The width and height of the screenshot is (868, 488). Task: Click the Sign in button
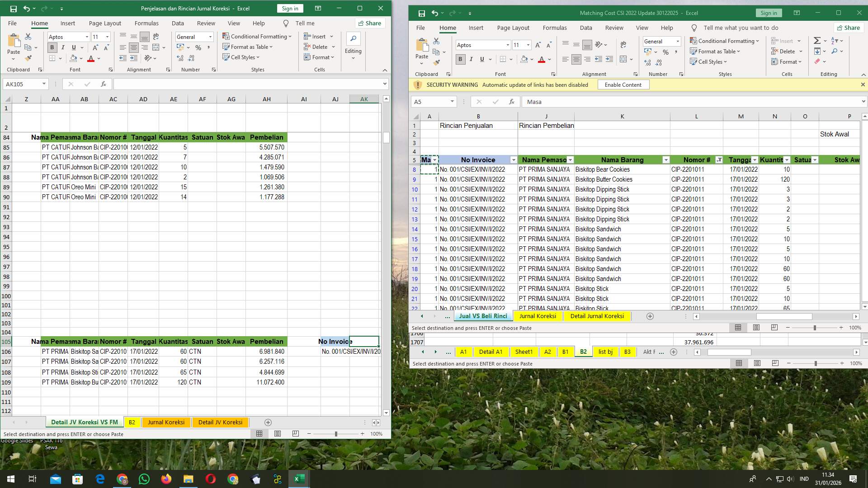(x=289, y=8)
